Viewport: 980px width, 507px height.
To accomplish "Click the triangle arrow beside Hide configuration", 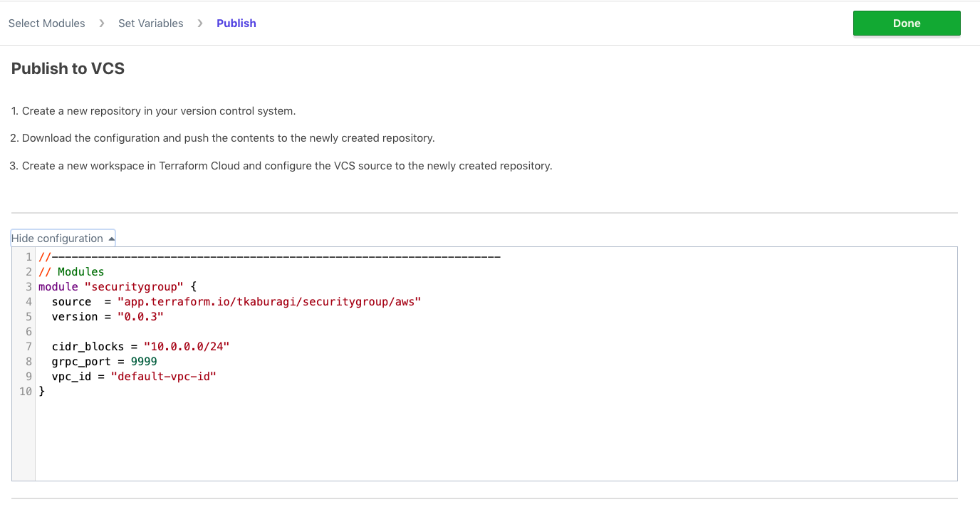I will (x=111, y=239).
